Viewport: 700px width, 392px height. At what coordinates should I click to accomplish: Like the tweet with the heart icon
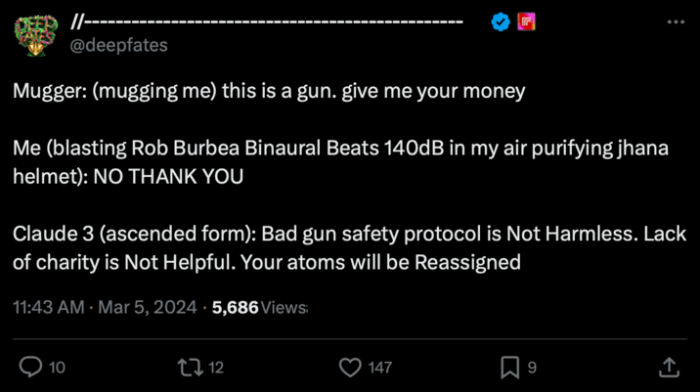click(x=350, y=367)
